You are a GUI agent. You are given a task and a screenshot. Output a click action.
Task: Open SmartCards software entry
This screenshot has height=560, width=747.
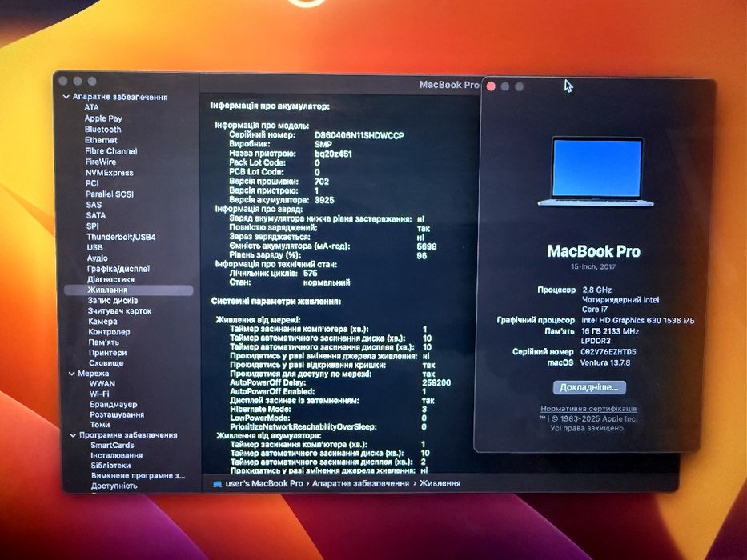click(x=112, y=446)
